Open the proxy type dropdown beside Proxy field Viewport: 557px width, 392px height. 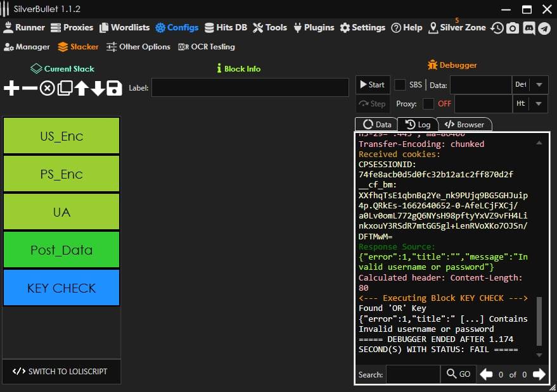point(539,104)
